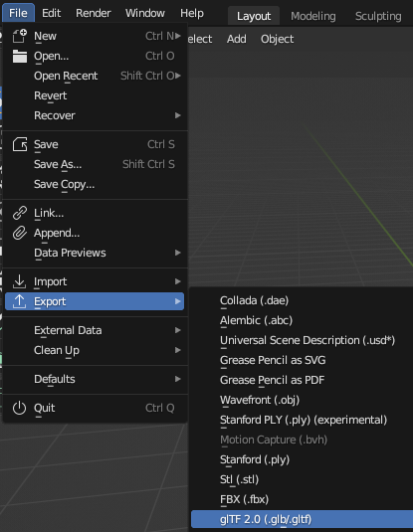Switch to the Sculpting workspace tab
413x532 pixels.
click(x=378, y=16)
